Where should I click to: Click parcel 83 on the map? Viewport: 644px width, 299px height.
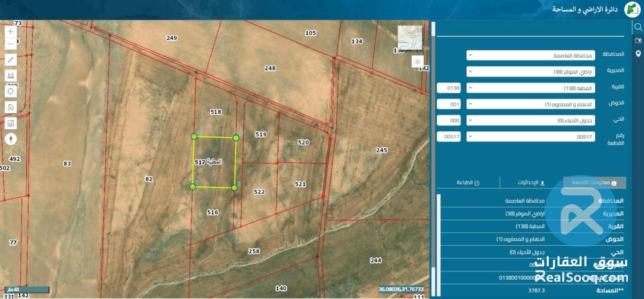point(68,163)
